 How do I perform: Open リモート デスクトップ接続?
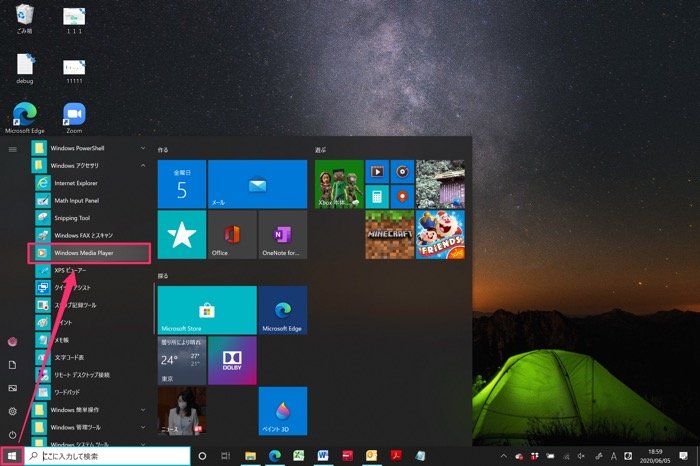(x=89, y=375)
